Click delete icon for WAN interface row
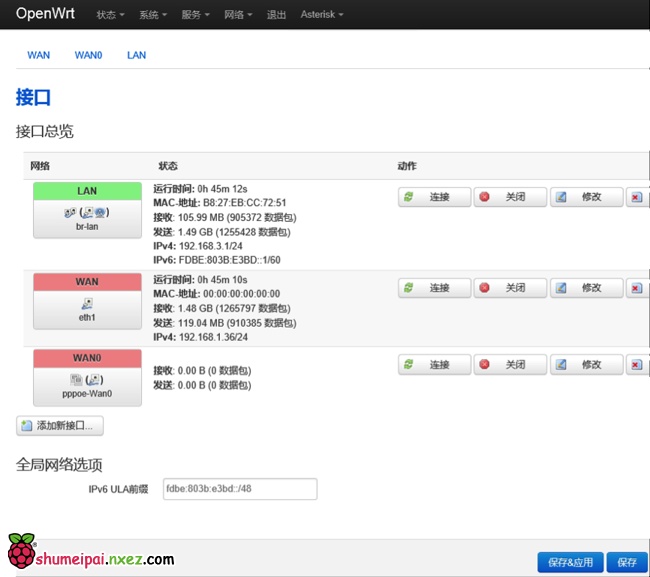Screen dimensions: 650x577 (x=637, y=288)
